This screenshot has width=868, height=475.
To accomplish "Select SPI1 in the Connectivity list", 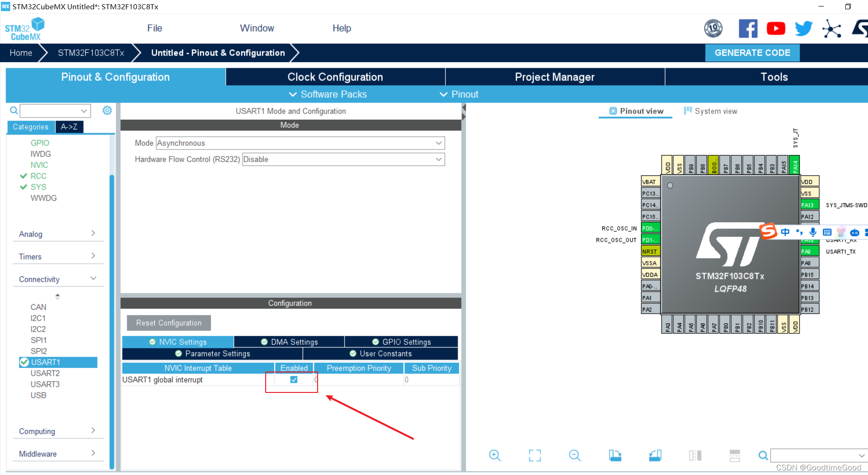I will pyautogui.click(x=38, y=340).
